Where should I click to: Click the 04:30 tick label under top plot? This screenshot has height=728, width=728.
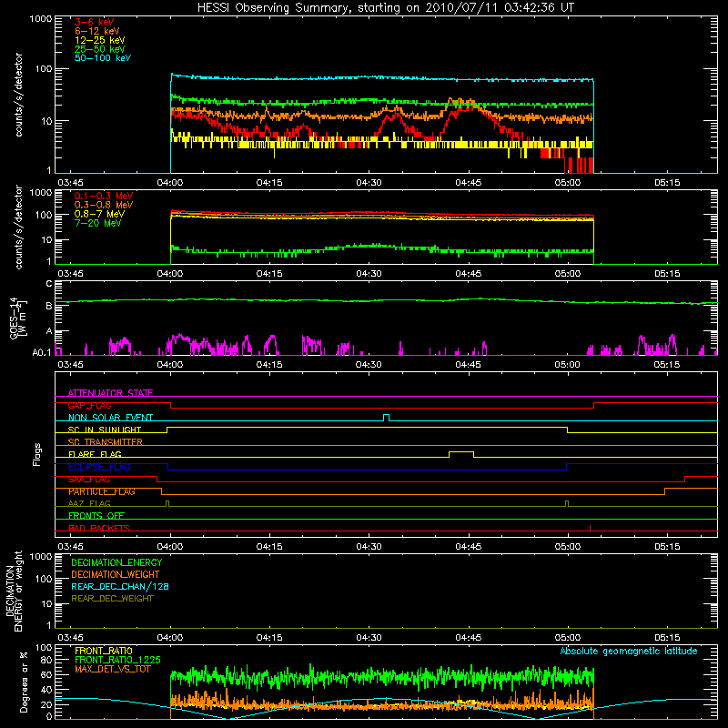pos(369,183)
